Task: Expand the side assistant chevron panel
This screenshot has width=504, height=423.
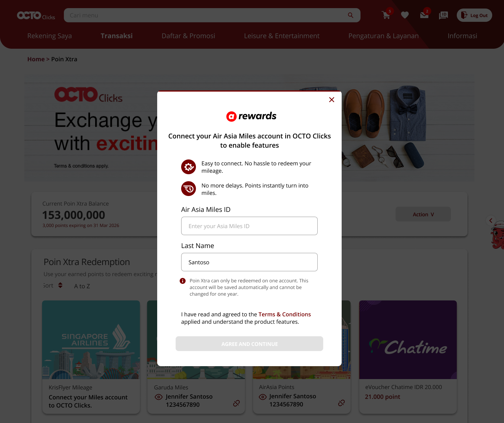Action: (491, 221)
